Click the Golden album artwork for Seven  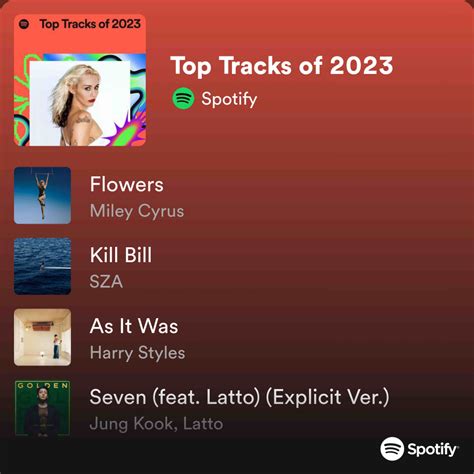tap(42, 408)
